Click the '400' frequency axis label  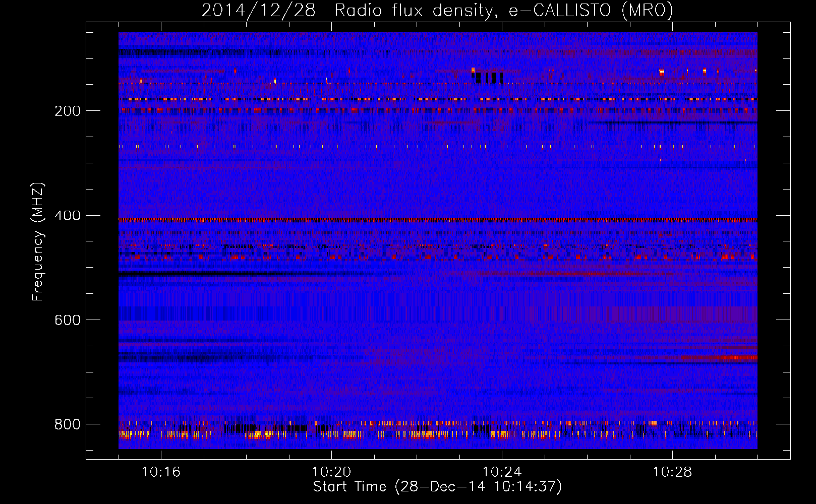pyautogui.click(x=68, y=216)
